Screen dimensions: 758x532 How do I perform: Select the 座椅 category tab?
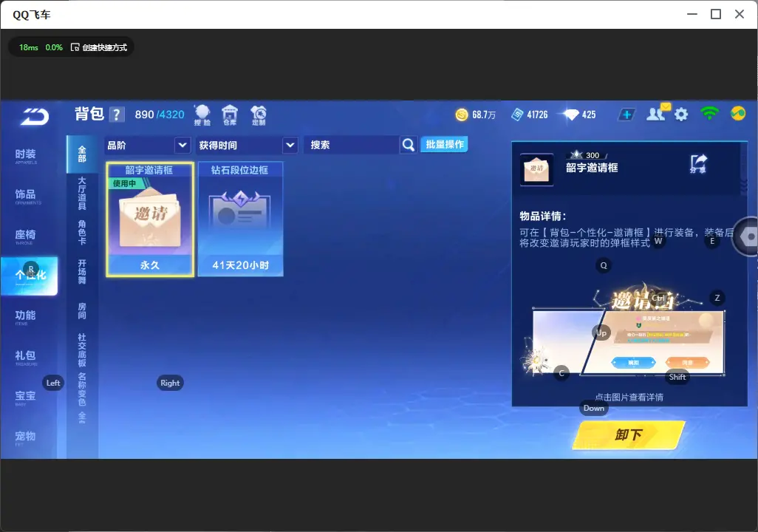coord(26,236)
